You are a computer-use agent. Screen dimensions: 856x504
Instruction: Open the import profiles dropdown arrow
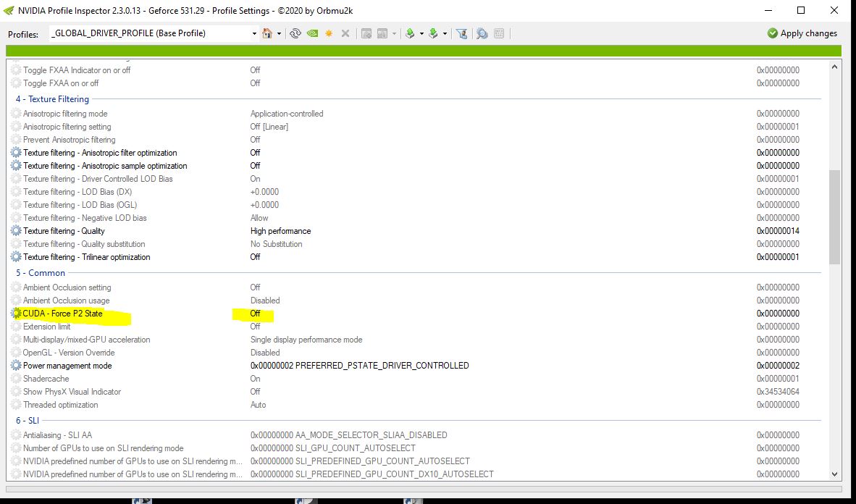point(445,34)
